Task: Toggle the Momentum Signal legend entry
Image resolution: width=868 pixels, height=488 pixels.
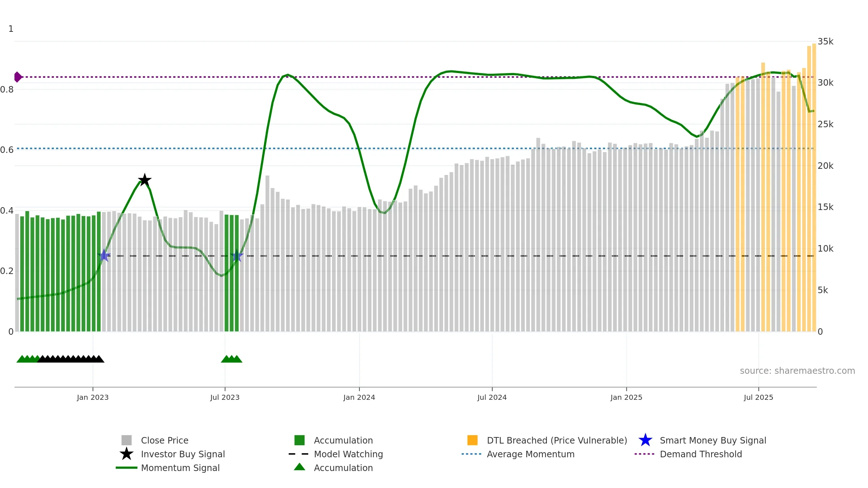Action: (x=180, y=468)
